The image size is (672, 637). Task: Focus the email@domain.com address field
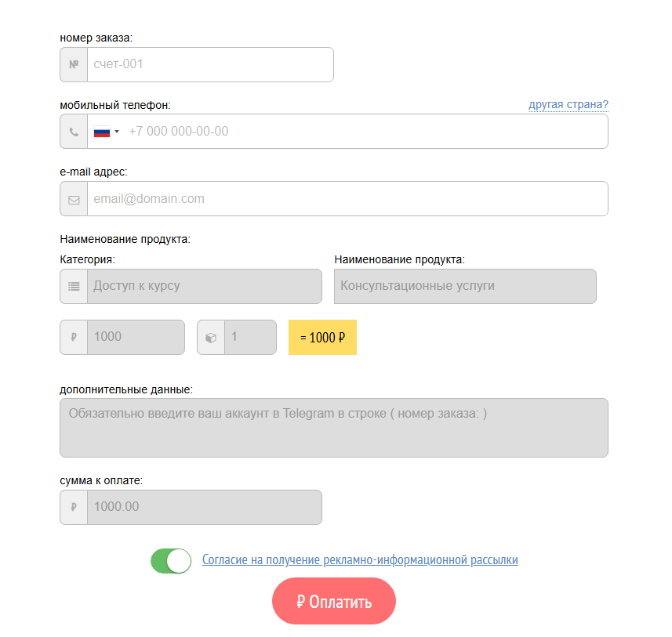coord(347,199)
